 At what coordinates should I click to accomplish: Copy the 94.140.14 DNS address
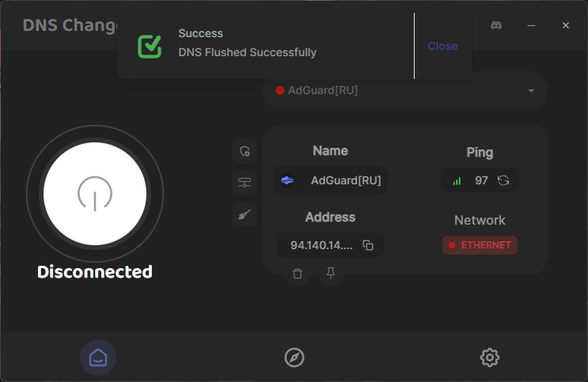tap(368, 245)
